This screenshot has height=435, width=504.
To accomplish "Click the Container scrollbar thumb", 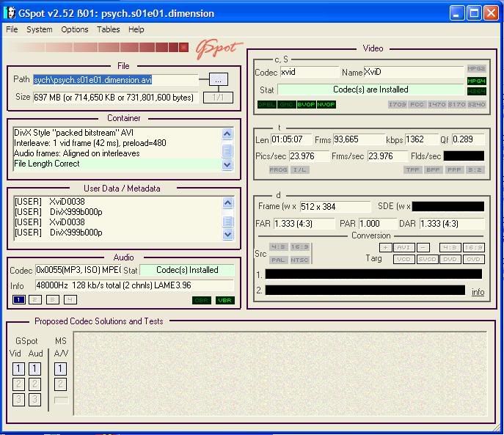I will pos(227,150).
